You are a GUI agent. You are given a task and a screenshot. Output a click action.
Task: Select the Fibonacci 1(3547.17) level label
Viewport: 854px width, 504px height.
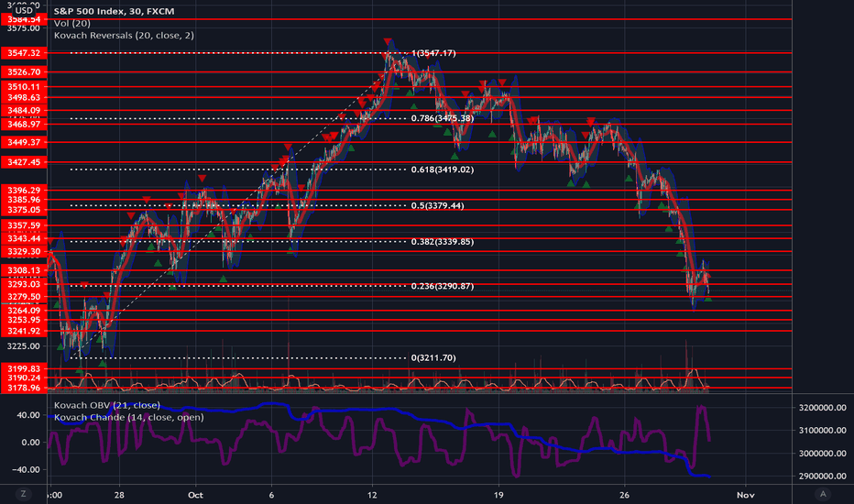pos(433,53)
